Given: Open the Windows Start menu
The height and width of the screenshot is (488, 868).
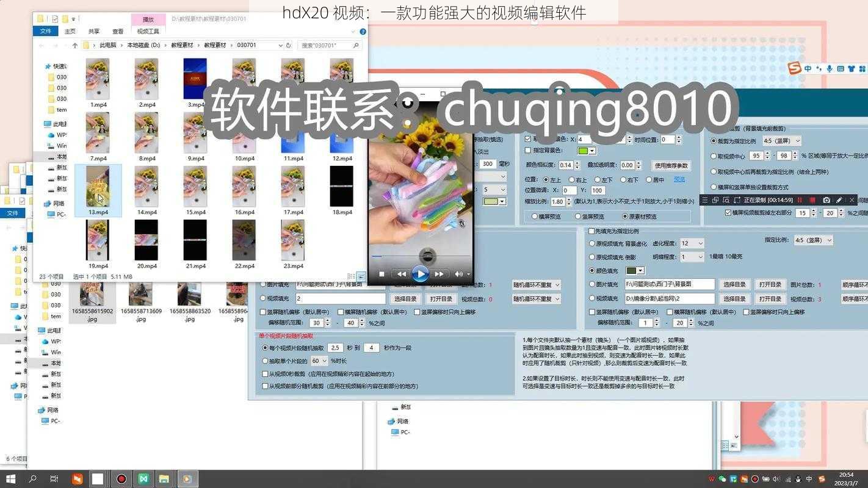Looking at the screenshot, I should click(10, 479).
